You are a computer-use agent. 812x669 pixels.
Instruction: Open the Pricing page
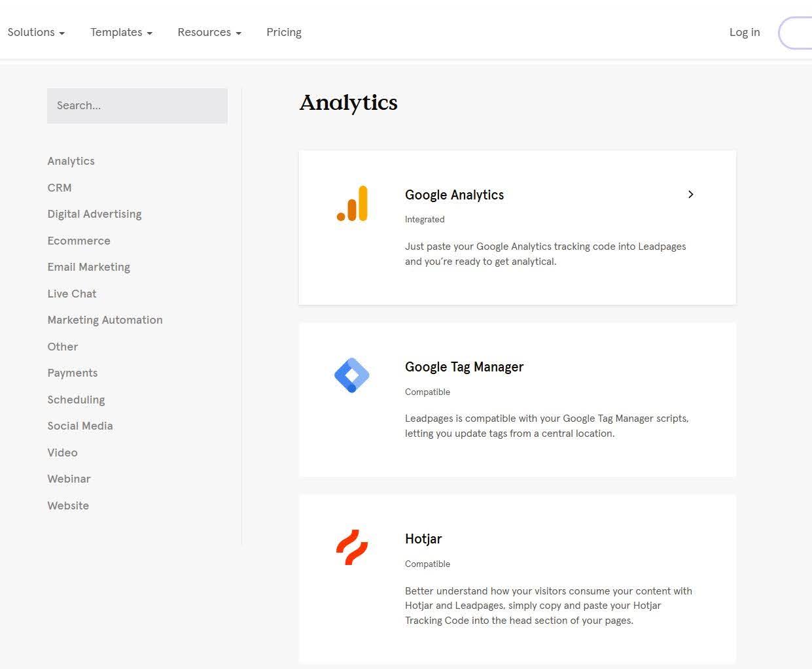pos(284,32)
